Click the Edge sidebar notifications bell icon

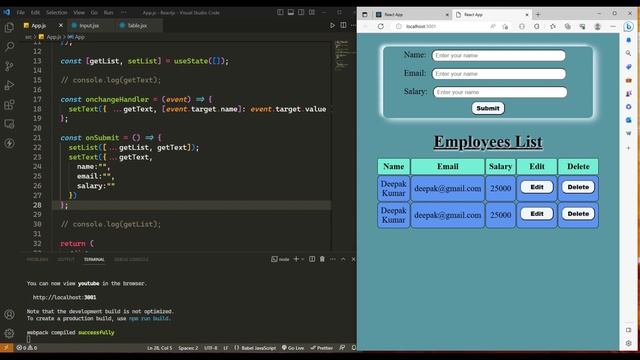tap(629, 40)
